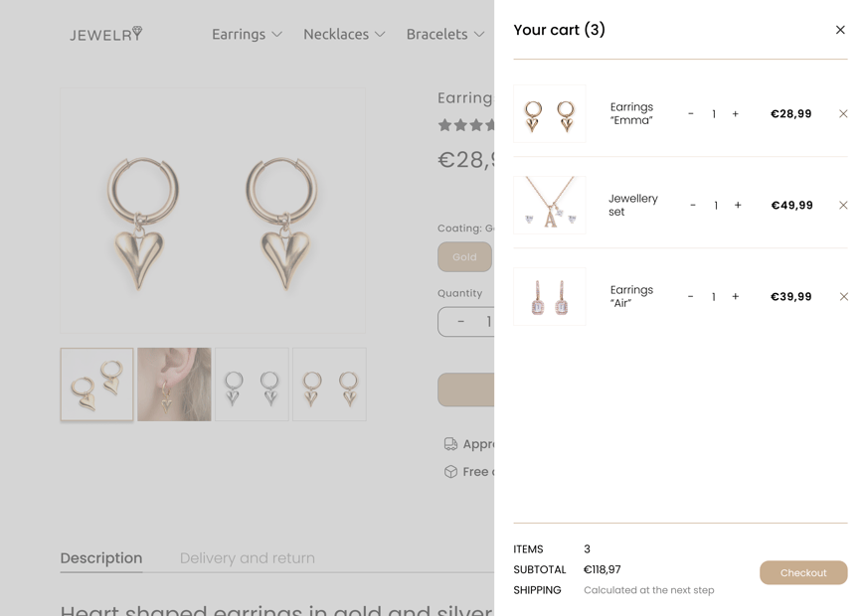Viewport: 867px width, 616px height.
Task: Increase Earrings "Air" quantity with plus
Action: [x=736, y=297]
